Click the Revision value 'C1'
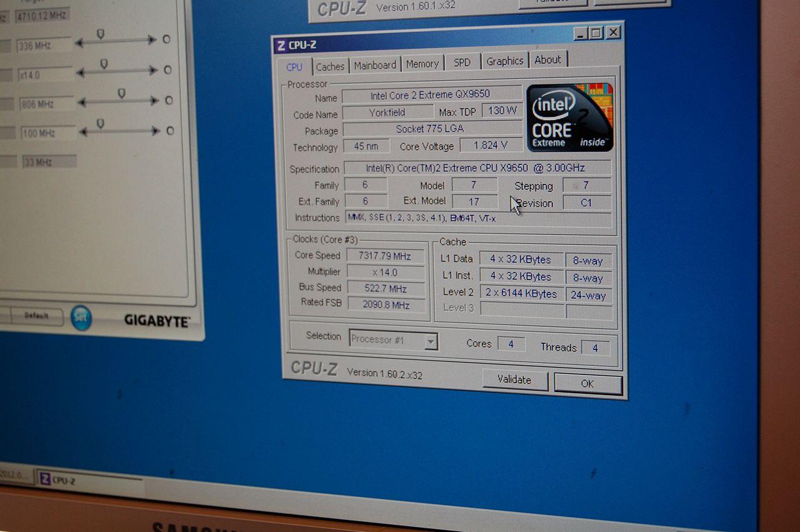The height and width of the screenshot is (532, 800). 586,203
